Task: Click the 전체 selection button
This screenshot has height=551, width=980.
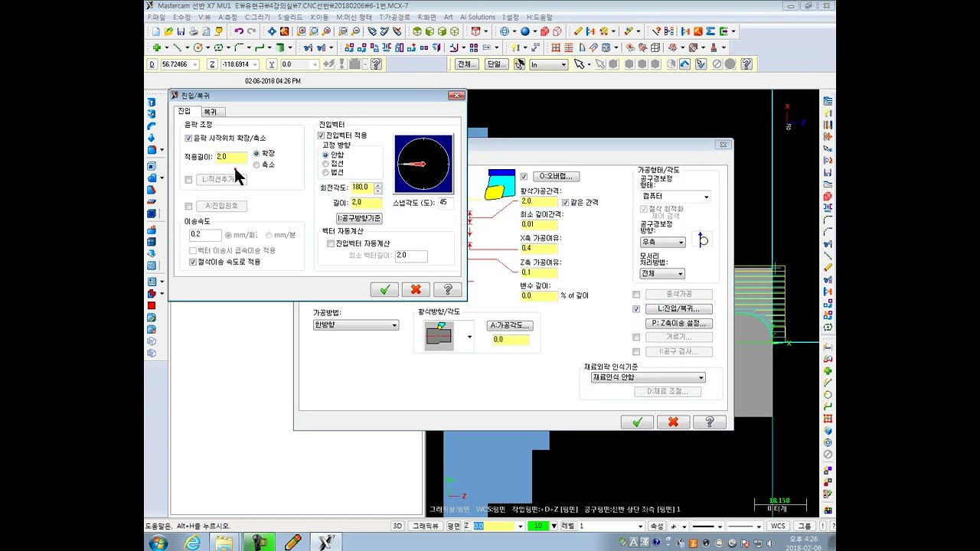Action: pos(466,64)
